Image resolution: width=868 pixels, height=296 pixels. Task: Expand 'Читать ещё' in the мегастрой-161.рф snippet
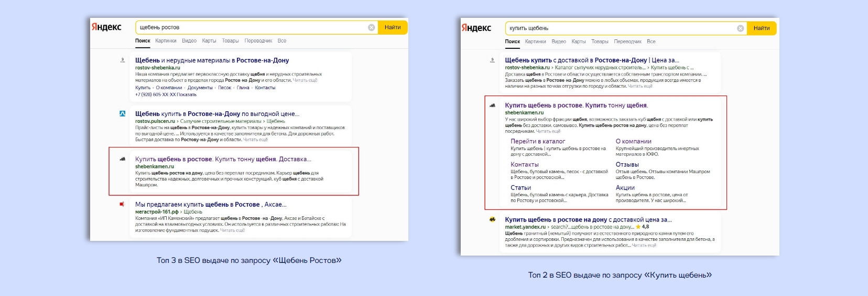click(x=232, y=230)
